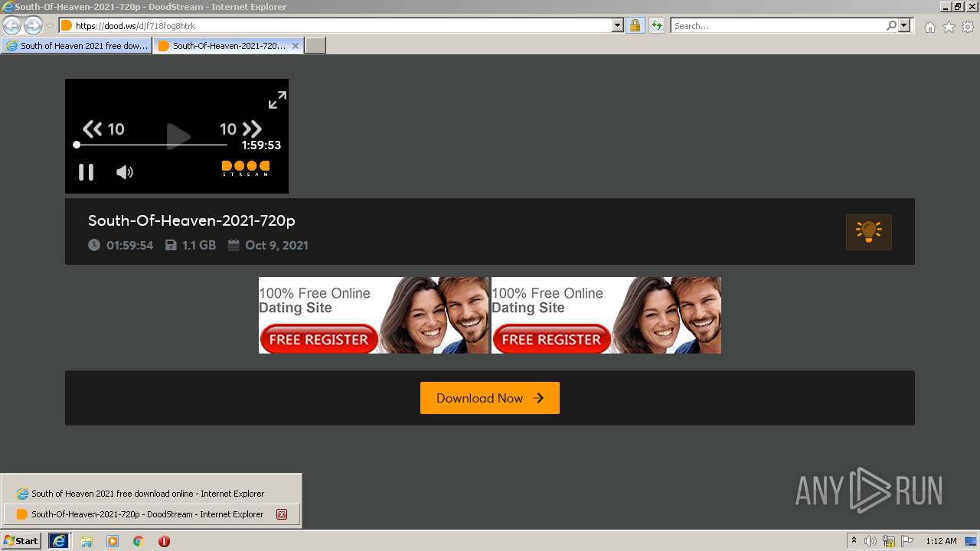Open a new blank tab
980x551 pixels.
pos(315,46)
